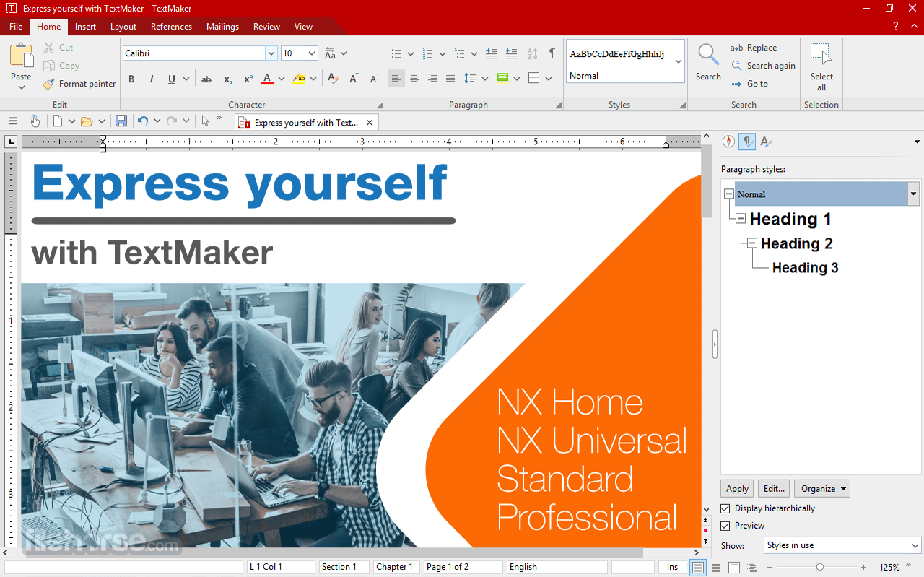Screen dimensions: 924x577
Task: Collapse the Heading 2 tree node
Action: (x=752, y=243)
